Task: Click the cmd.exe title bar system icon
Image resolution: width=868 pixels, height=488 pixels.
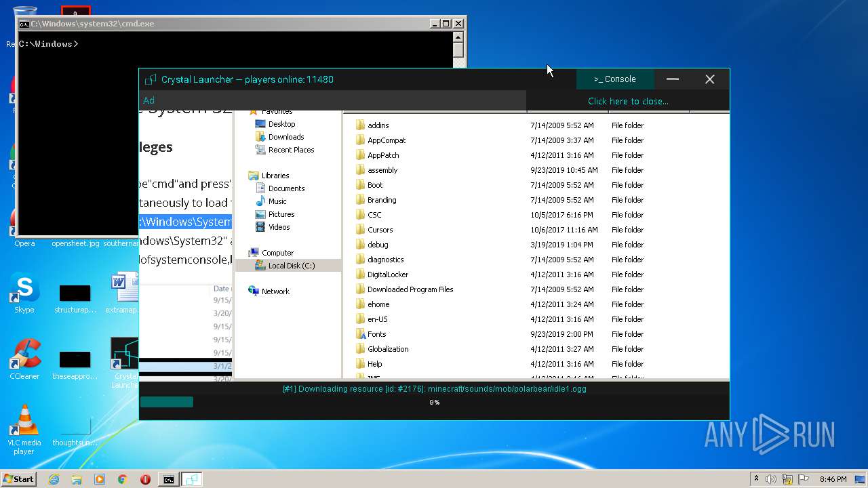Action: pyautogui.click(x=24, y=24)
